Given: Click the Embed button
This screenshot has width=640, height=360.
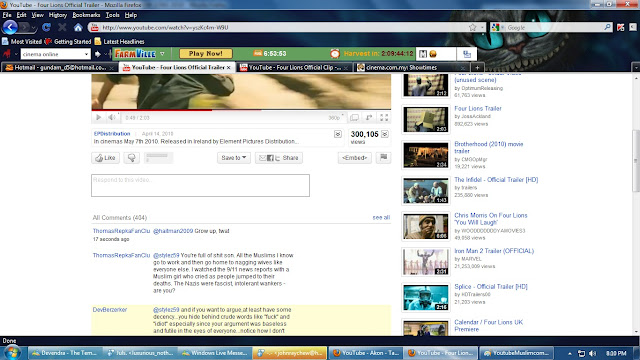Looking at the screenshot, I should pos(354,158).
